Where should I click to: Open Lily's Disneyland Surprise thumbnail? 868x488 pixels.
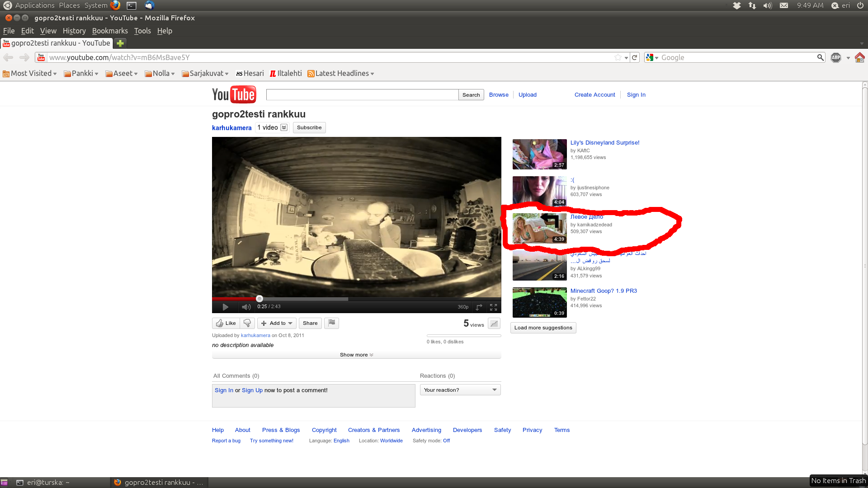click(x=539, y=154)
